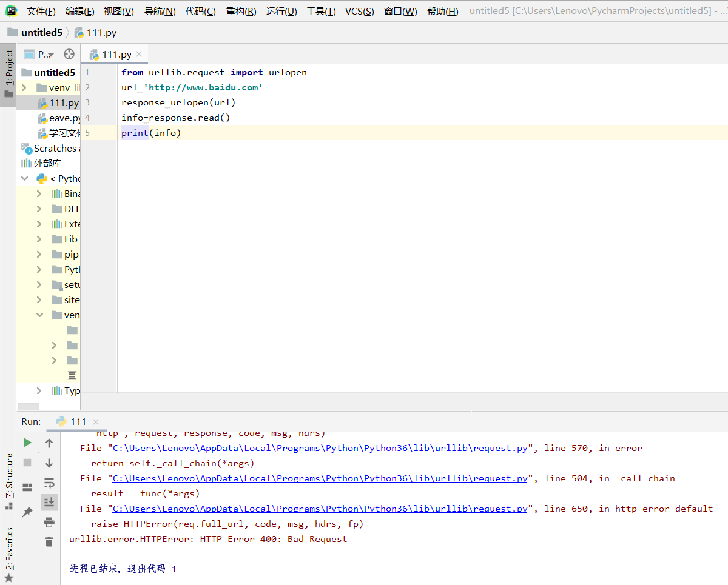Open request.py link on the line 504 traceback
The height and width of the screenshot is (585, 728).
click(320, 478)
